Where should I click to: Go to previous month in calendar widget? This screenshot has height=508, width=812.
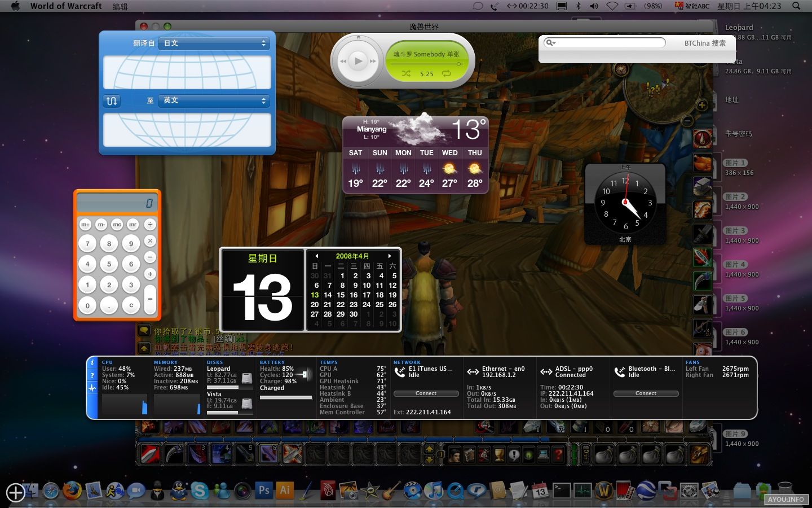[x=316, y=256]
